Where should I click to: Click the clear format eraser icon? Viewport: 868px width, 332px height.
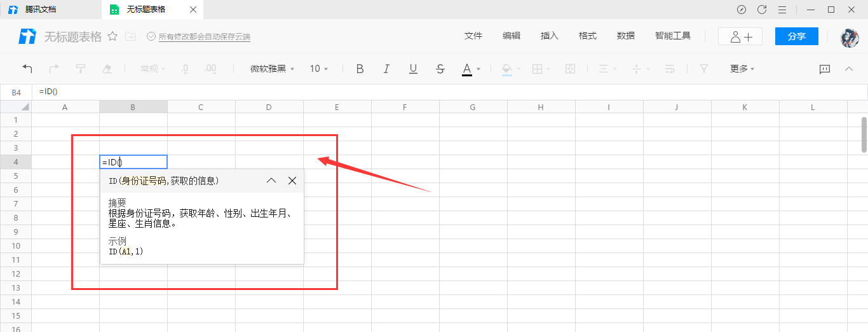click(107, 69)
